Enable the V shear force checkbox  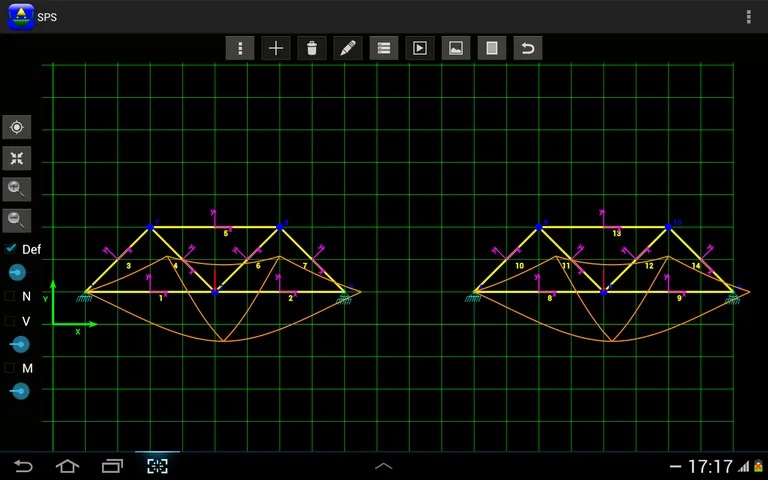(10, 321)
